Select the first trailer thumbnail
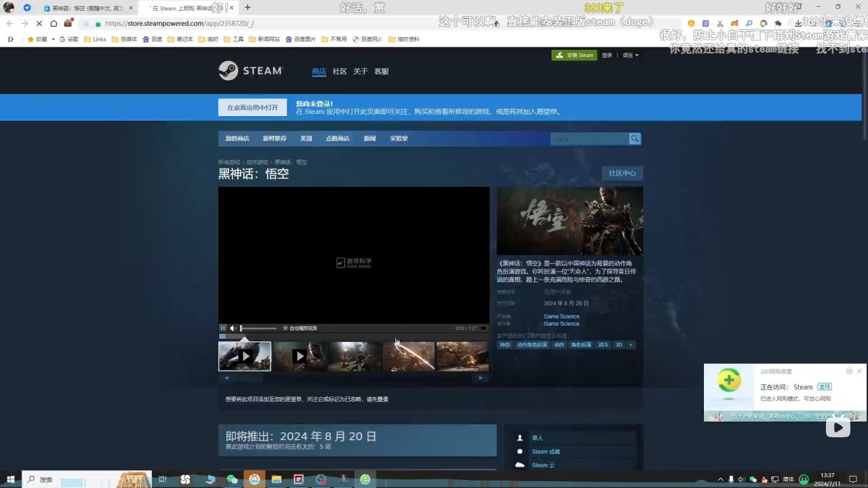This screenshot has width=868, height=488. (x=244, y=356)
